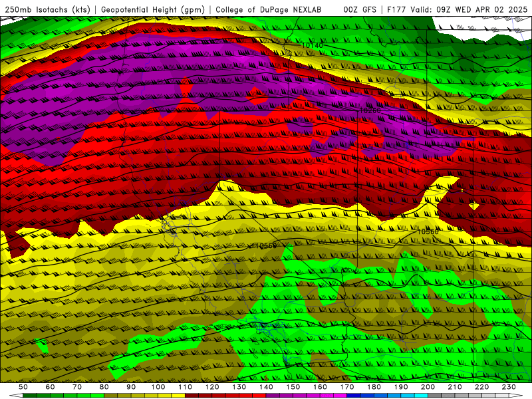Click the color bar value 120

212,387
